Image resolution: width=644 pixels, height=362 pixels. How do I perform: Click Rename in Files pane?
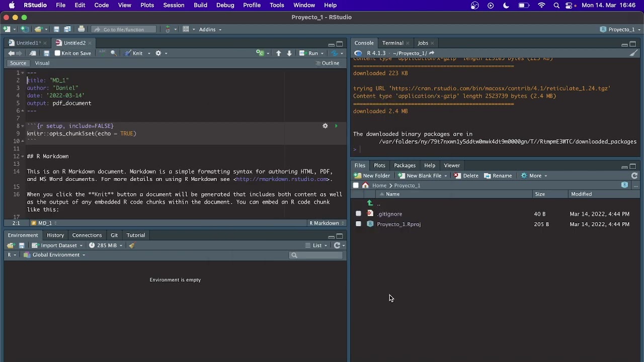click(x=498, y=176)
